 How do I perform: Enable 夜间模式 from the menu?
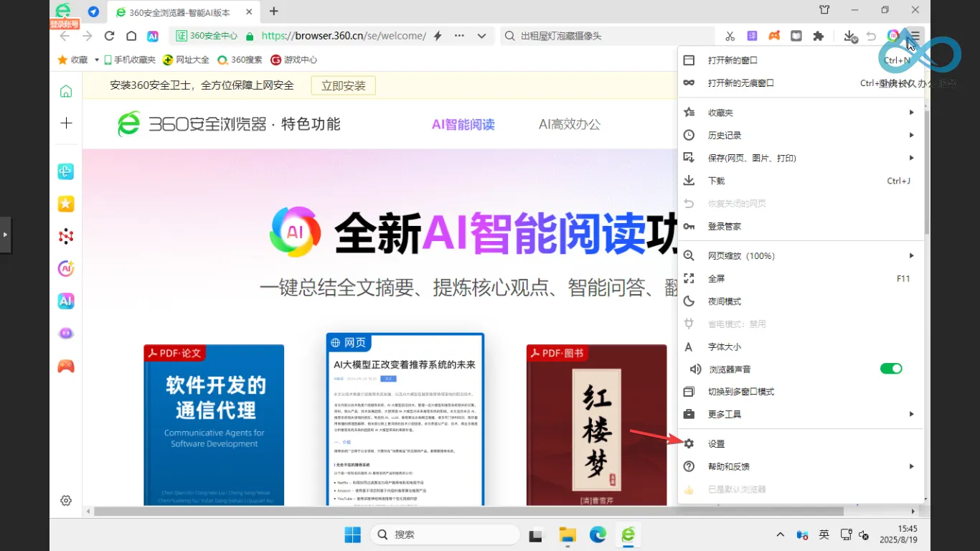pos(800,301)
